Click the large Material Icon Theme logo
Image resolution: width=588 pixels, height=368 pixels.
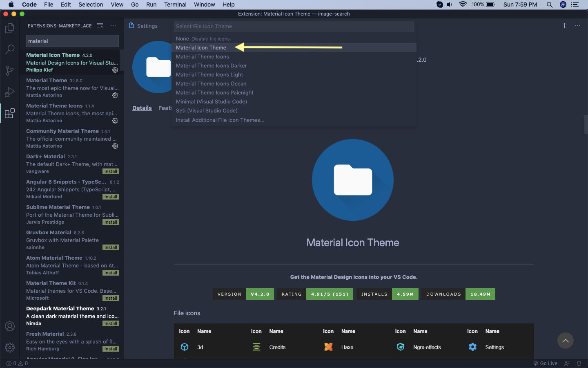[353, 180]
